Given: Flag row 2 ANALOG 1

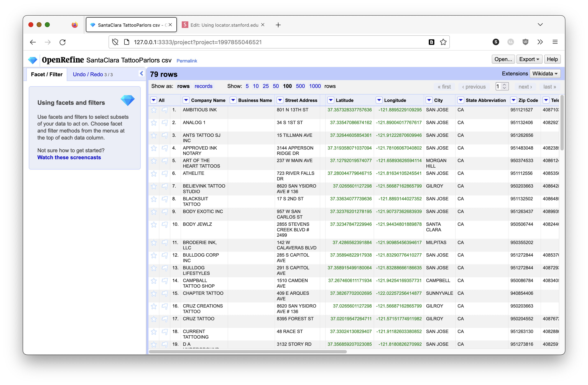Looking at the screenshot, I should click(164, 123).
